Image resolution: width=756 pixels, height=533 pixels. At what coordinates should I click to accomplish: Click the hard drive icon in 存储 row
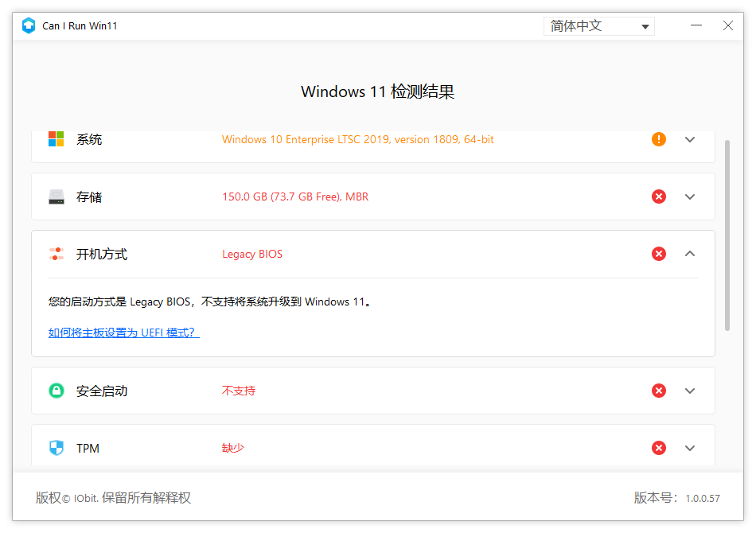coord(57,196)
